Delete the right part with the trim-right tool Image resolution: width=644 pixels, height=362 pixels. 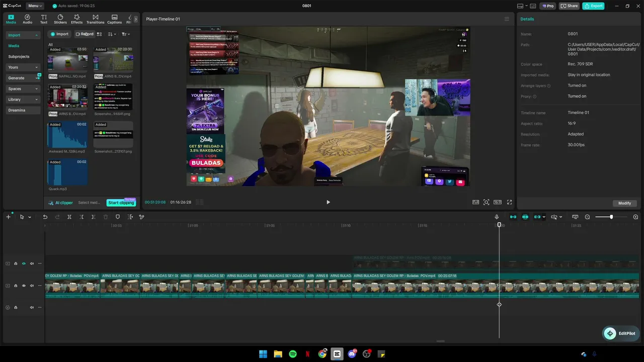coord(94,217)
